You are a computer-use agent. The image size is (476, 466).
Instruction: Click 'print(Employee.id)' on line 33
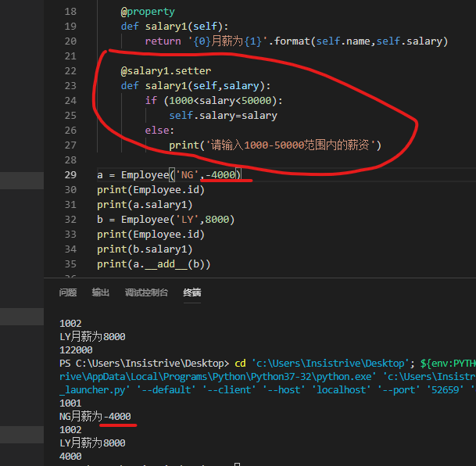pos(151,235)
